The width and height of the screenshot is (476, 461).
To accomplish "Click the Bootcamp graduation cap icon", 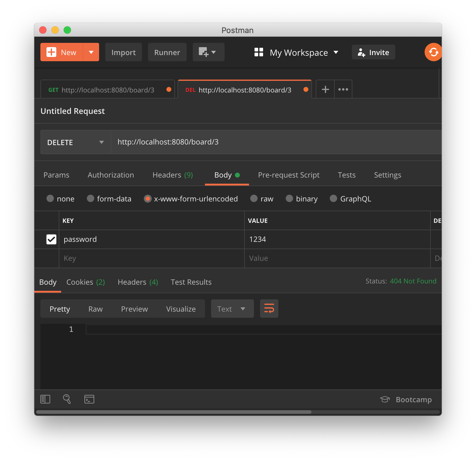I will click(385, 399).
